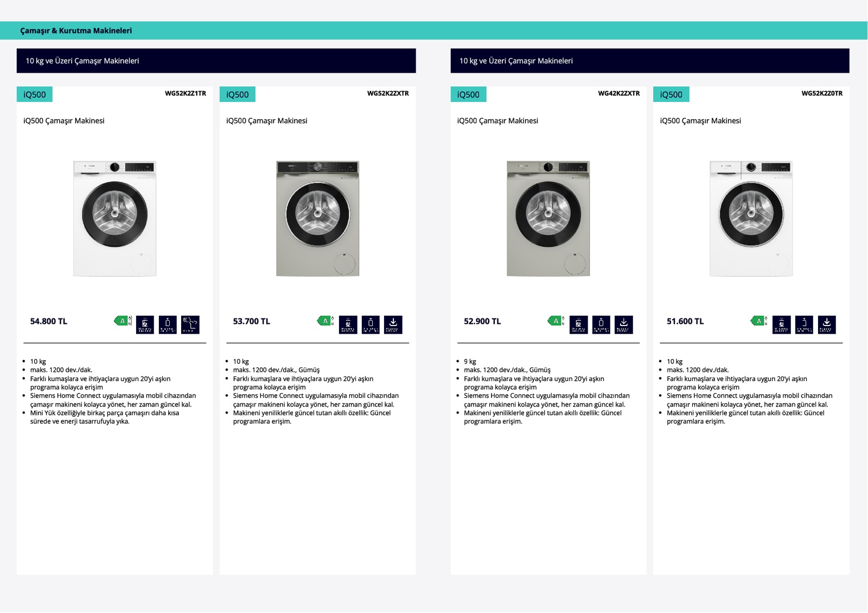Click the download-arrow icon in the 52.900 TL row
Screen dimensions: 868x613
[x=624, y=324]
